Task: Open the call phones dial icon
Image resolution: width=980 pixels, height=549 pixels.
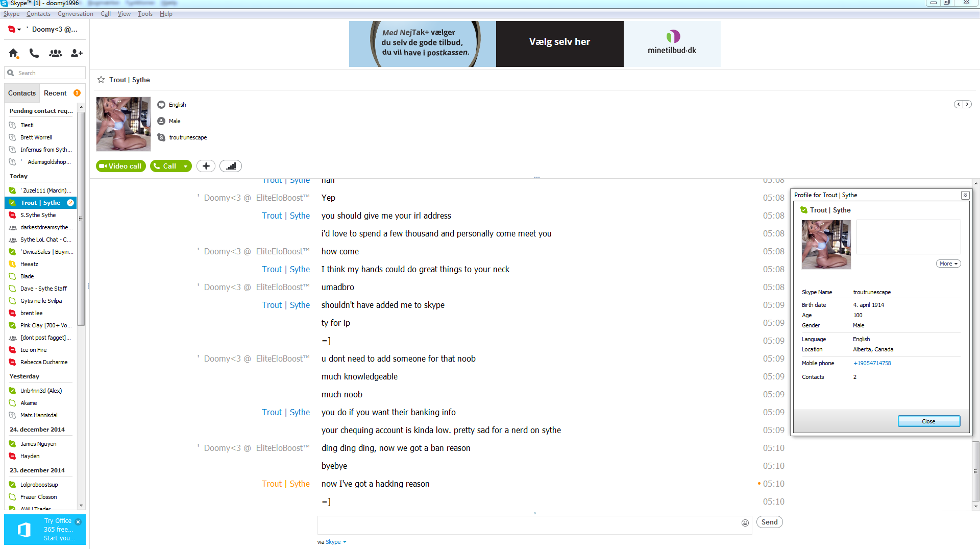Action: pyautogui.click(x=34, y=53)
